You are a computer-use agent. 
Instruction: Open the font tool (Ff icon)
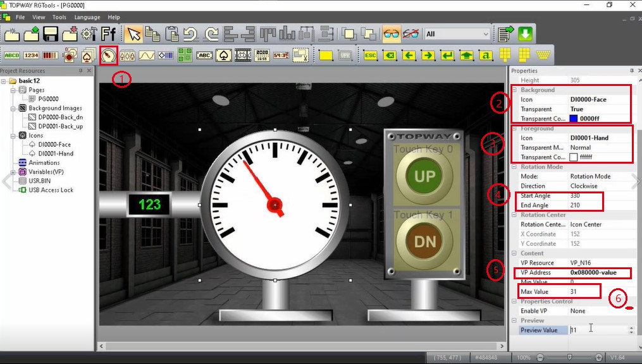click(109, 34)
